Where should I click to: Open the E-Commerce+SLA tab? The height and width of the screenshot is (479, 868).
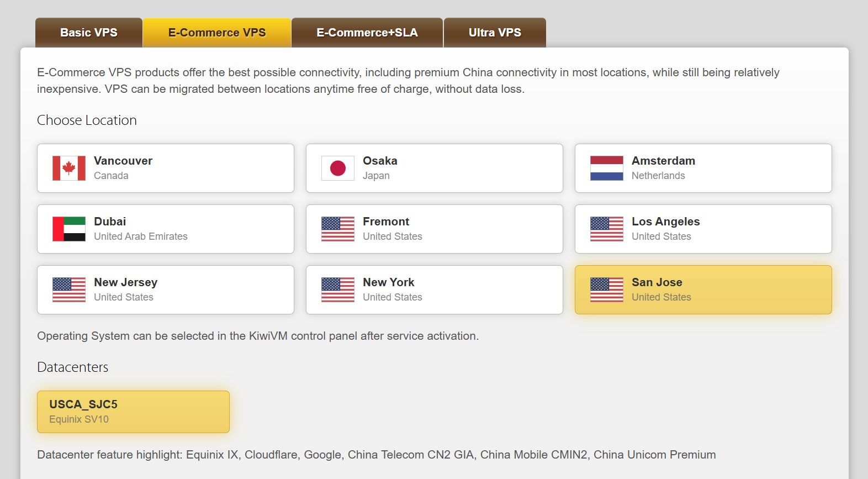pyautogui.click(x=367, y=33)
